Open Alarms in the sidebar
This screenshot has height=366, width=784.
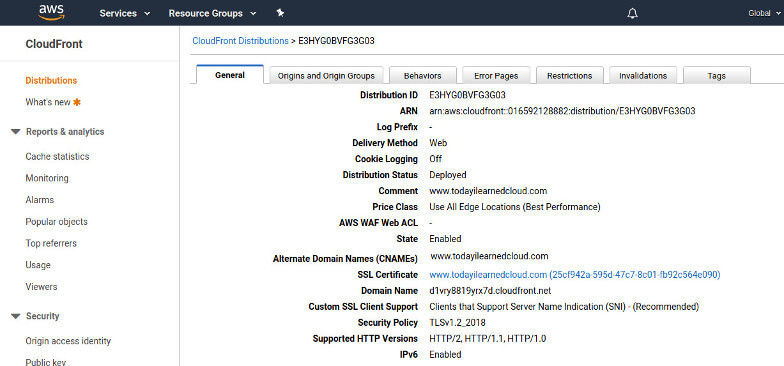(x=40, y=200)
